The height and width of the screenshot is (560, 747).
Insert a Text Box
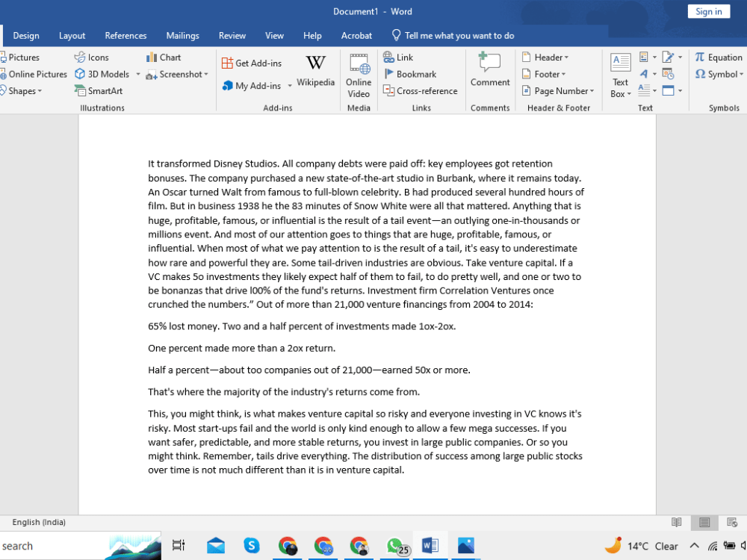click(620, 75)
